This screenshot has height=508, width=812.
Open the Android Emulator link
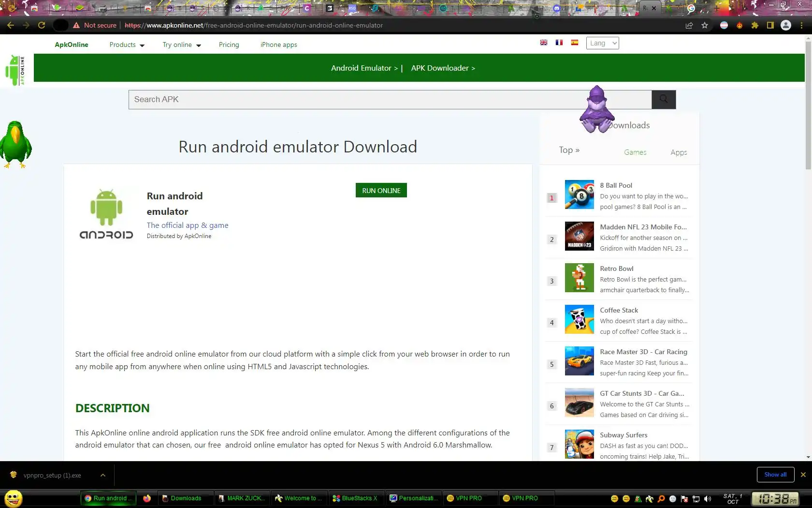[364, 68]
